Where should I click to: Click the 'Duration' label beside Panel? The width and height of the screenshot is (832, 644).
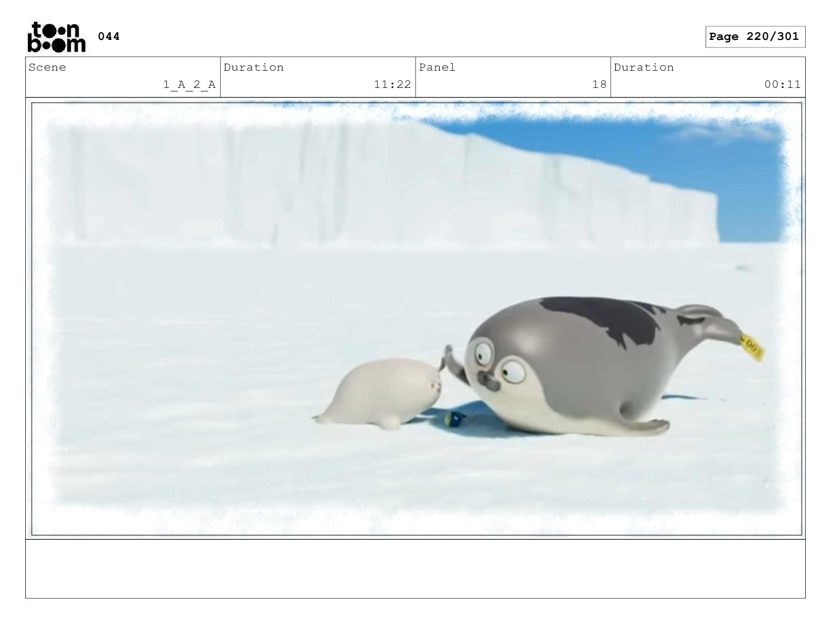644,68
